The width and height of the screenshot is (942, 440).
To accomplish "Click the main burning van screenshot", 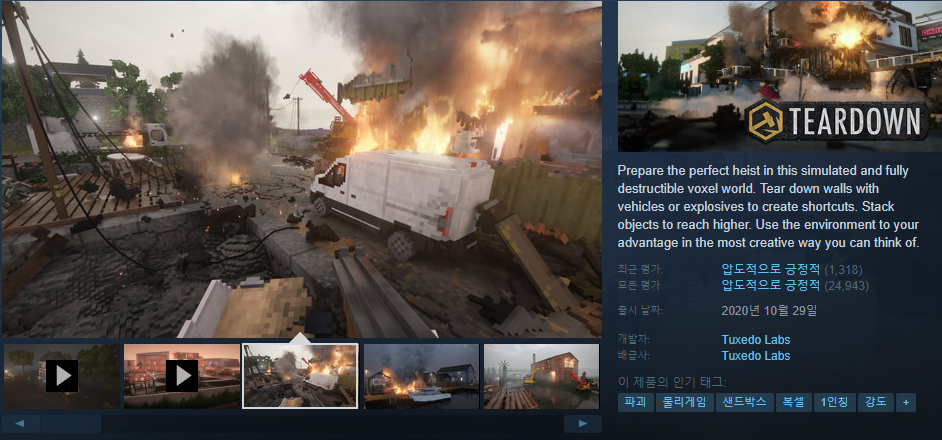I will 302,169.
